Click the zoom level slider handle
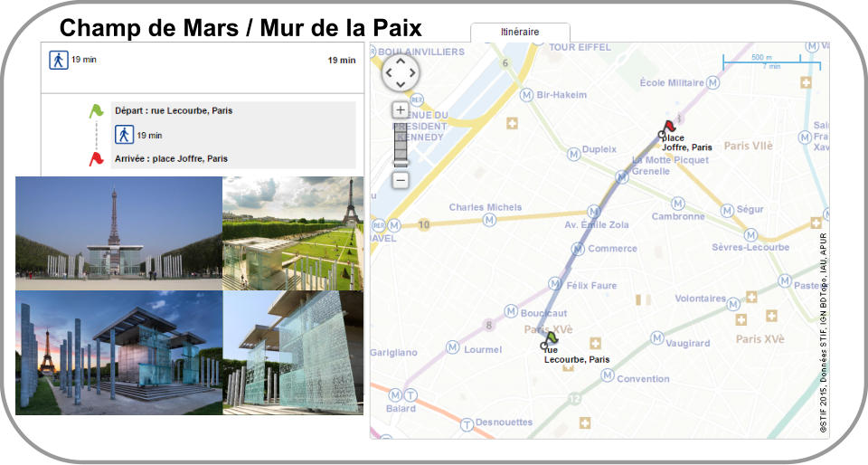The width and height of the screenshot is (868, 465). [401, 163]
